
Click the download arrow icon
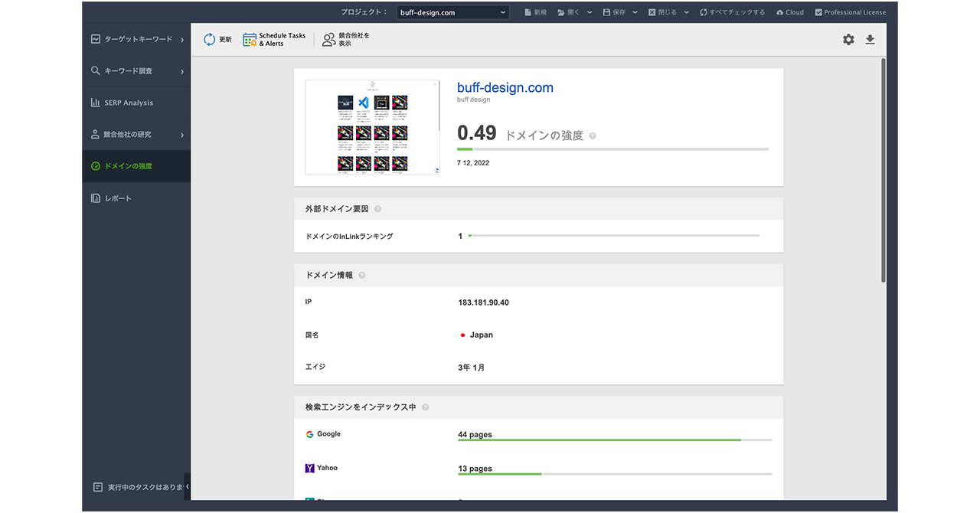pos(870,40)
